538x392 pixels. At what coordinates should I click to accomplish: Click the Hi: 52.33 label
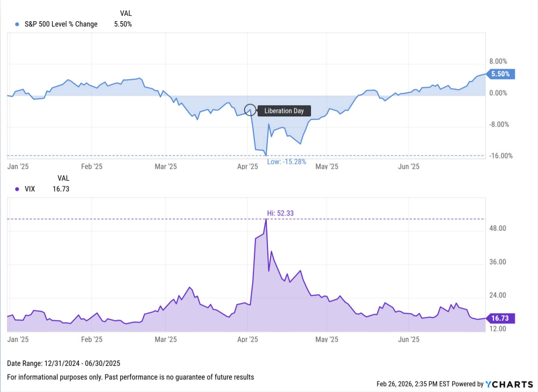280,213
